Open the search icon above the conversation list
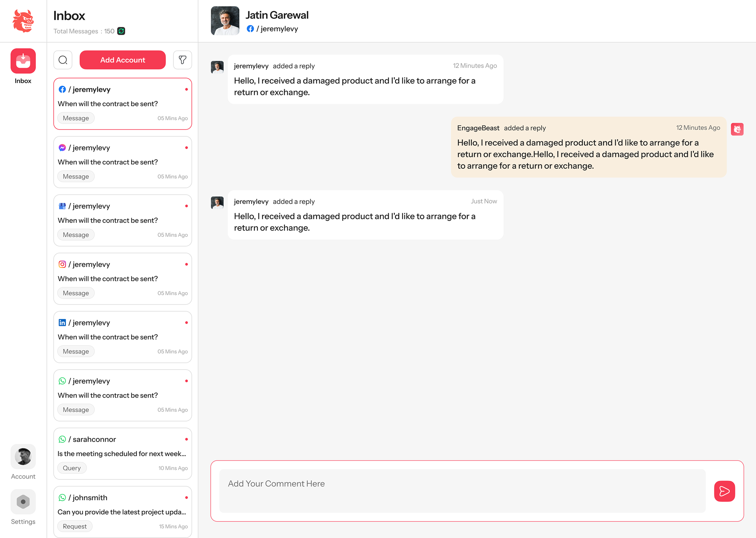The width and height of the screenshot is (756, 538). (x=63, y=60)
